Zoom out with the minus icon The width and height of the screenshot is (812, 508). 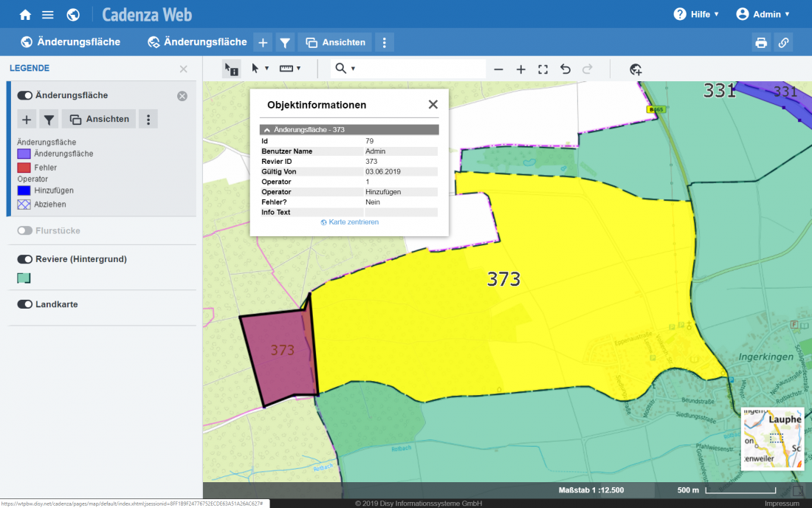[498, 69]
